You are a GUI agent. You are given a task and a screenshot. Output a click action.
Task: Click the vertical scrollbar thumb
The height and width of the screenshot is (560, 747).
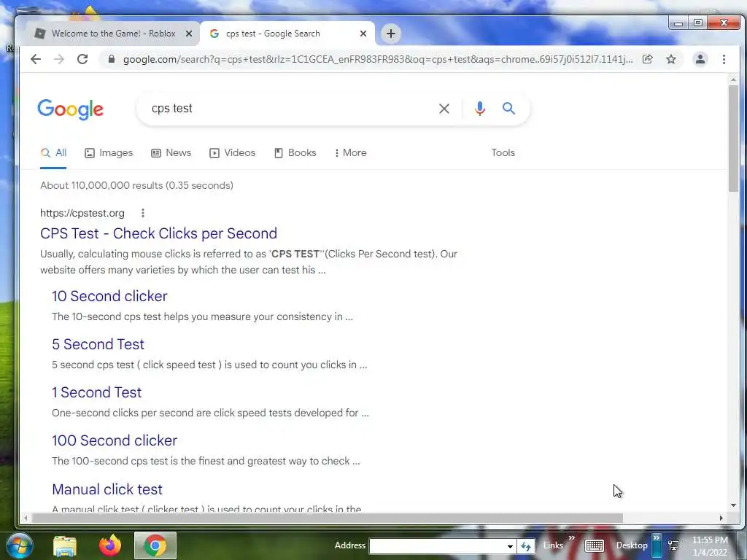(733, 138)
